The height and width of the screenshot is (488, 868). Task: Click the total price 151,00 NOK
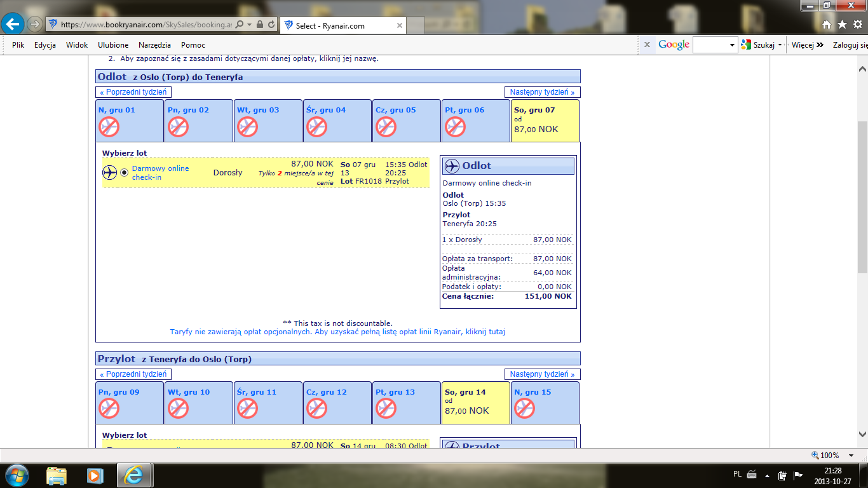(548, 296)
